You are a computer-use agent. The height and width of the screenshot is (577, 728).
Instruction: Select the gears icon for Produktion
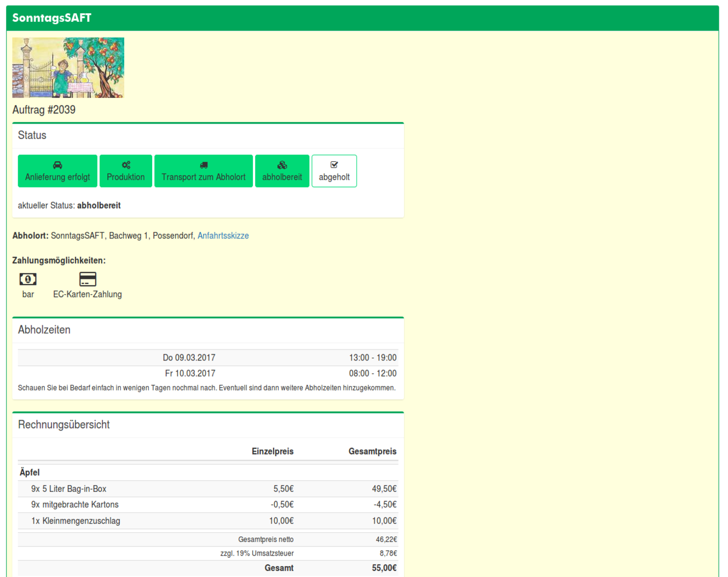pos(126,165)
